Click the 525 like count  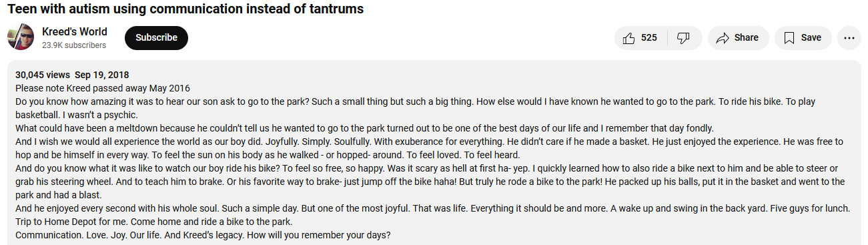pyautogui.click(x=649, y=38)
